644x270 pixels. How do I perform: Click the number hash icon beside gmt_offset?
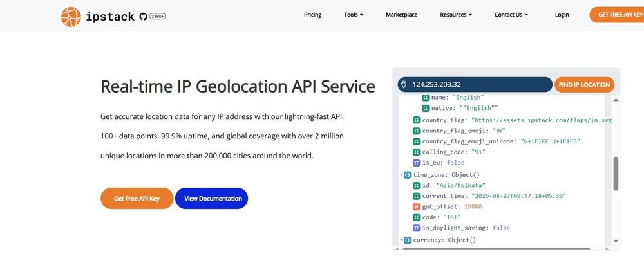tap(417, 206)
